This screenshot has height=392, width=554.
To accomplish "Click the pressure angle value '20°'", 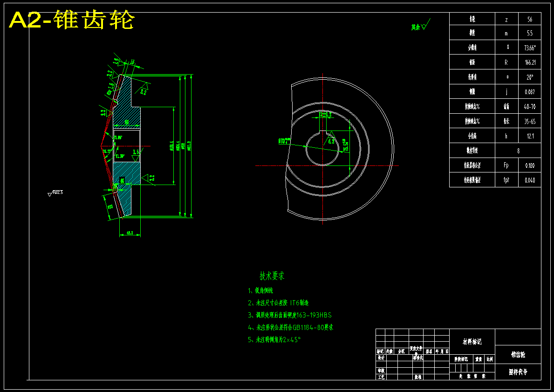I will pyautogui.click(x=530, y=77).
